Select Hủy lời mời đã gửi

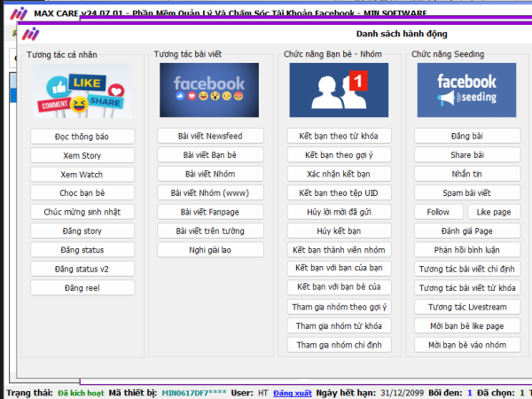point(339,212)
